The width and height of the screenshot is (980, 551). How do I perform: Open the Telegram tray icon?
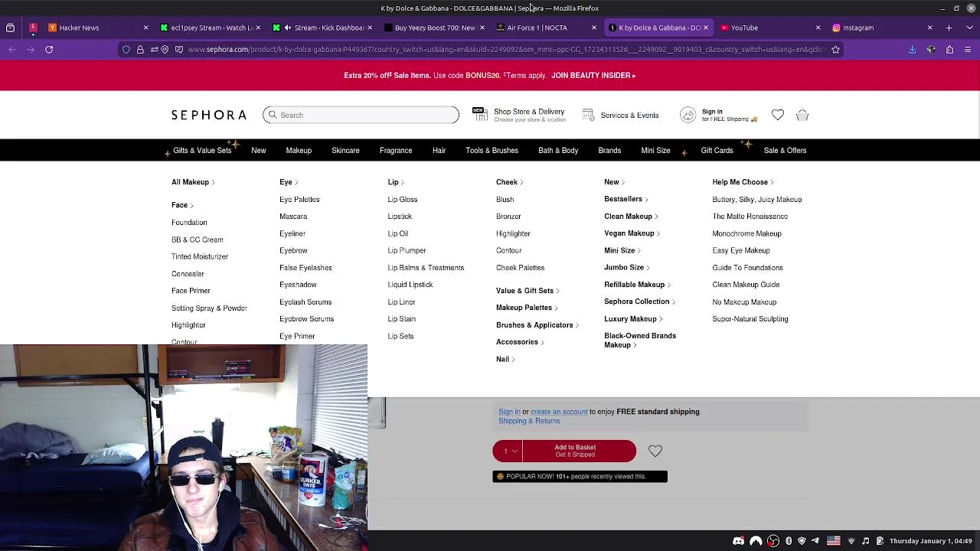[x=815, y=541]
